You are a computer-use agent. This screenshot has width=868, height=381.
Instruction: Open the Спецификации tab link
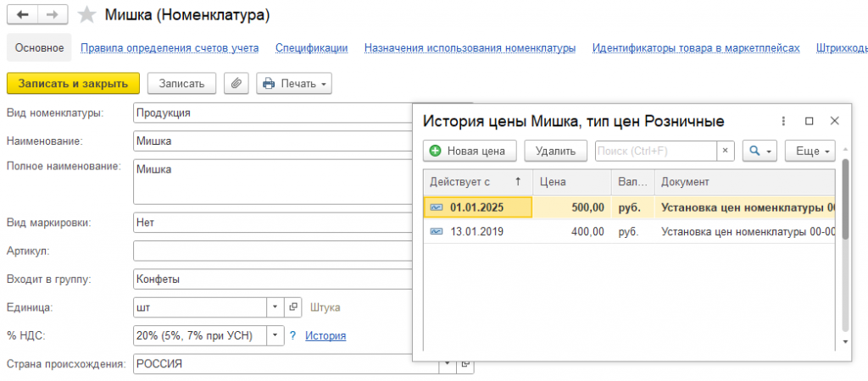pos(312,48)
